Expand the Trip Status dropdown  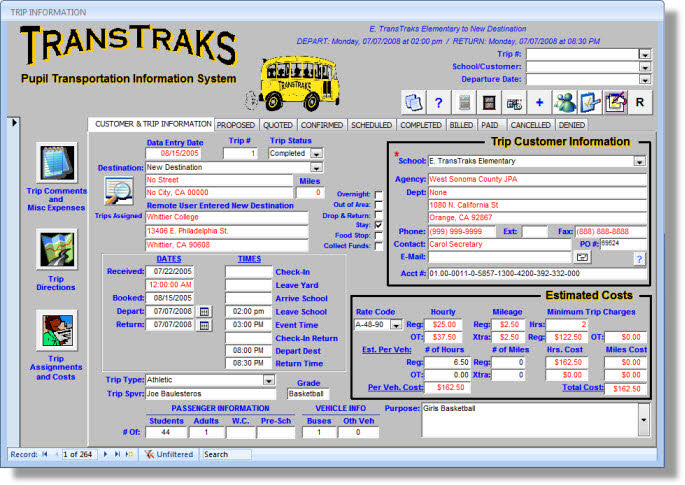point(315,154)
